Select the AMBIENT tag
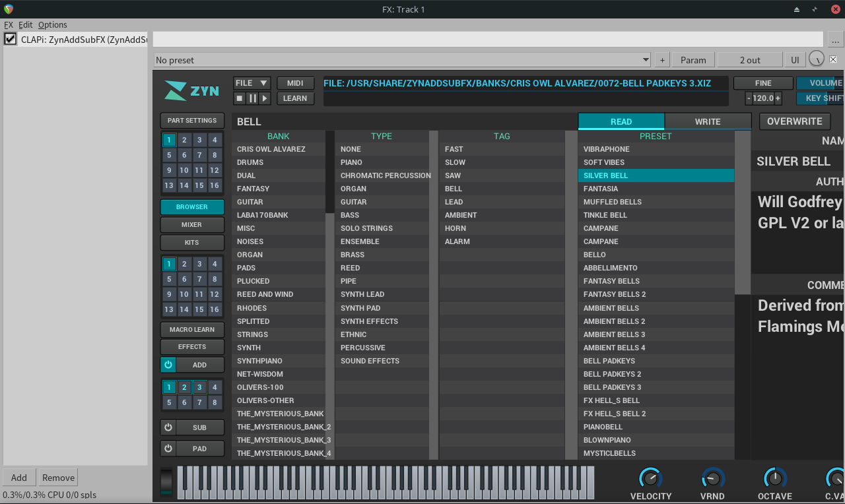Viewport: 845px width, 504px height. [502, 215]
